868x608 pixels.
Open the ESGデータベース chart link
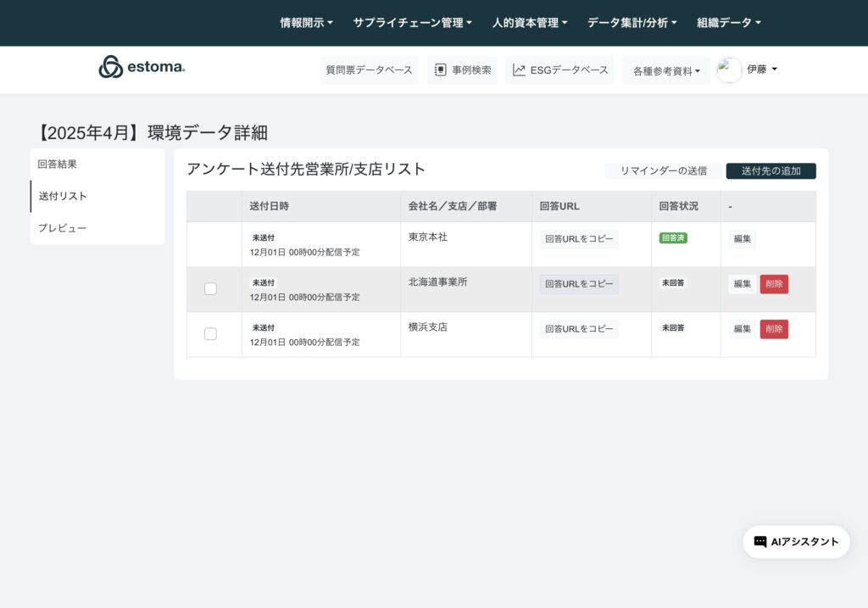[x=560, y=70]
